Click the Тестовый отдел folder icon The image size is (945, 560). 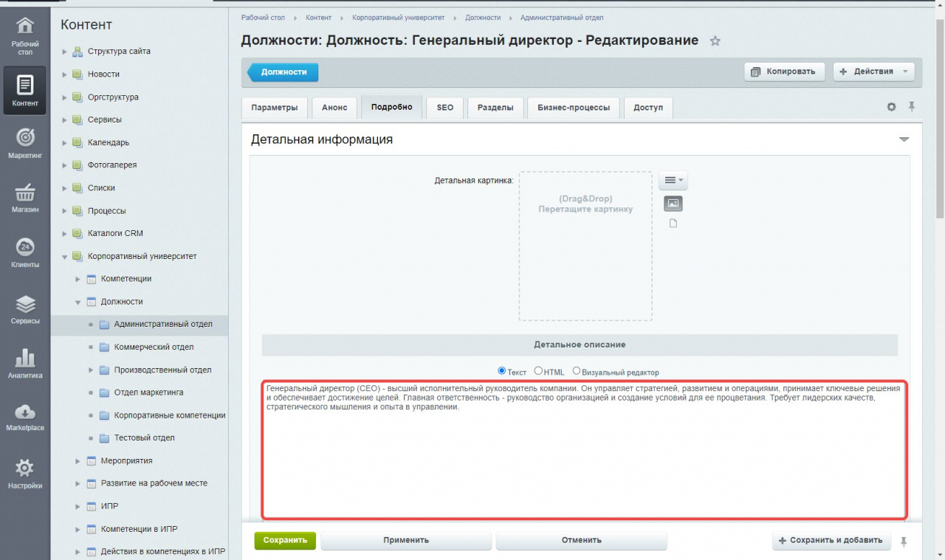[103, 438]
